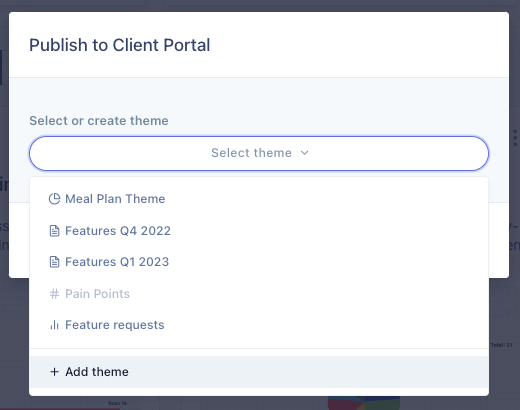The height and width of the screenshot is (410, 520).
Task: Click the document icon beside Features Q1 2023
Action: (x=54, y=262)
